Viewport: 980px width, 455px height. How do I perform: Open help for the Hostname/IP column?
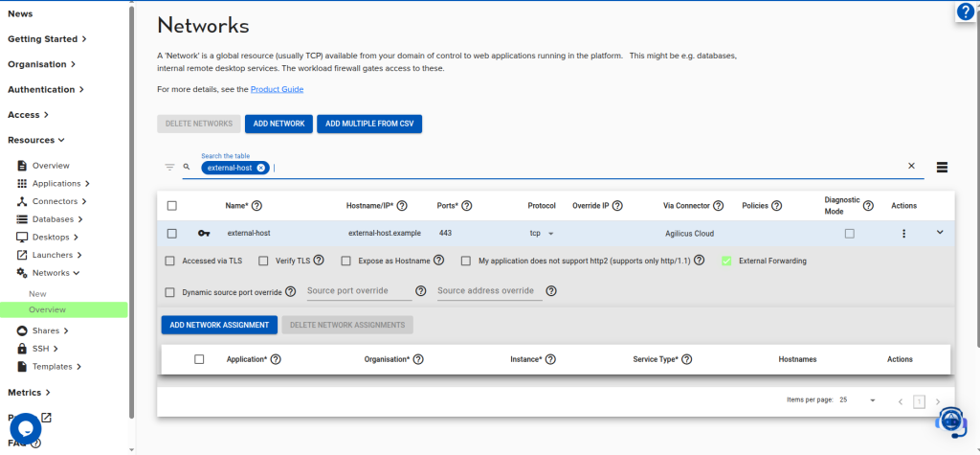402,205
